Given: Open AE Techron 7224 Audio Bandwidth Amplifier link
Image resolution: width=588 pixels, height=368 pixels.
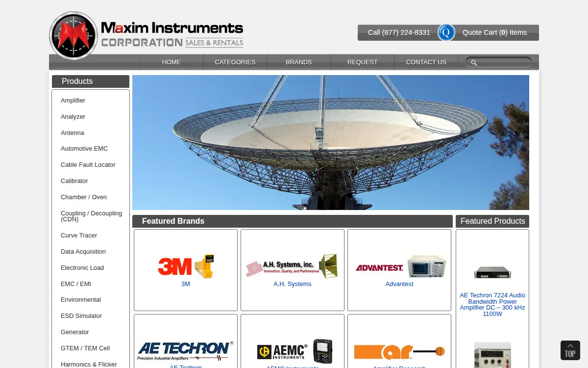Looking at the screenshot, I should coord(492,305).
